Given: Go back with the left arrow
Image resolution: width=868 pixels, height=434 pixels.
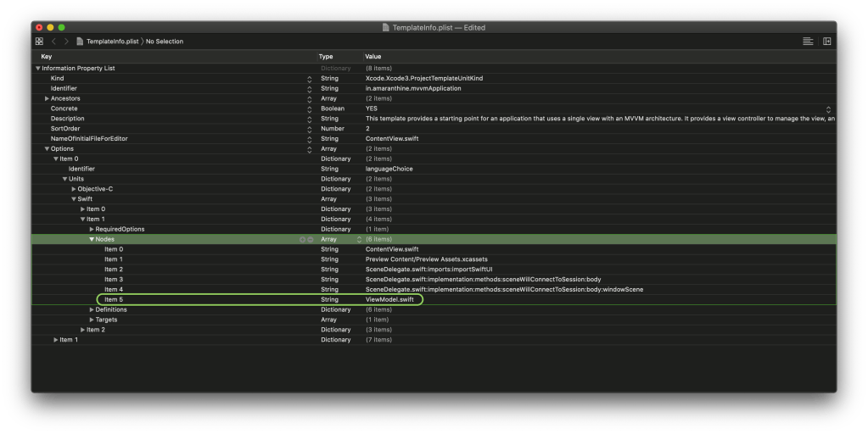Looking at the screenshot, I should pyautogui.click(x=53, y=41).
